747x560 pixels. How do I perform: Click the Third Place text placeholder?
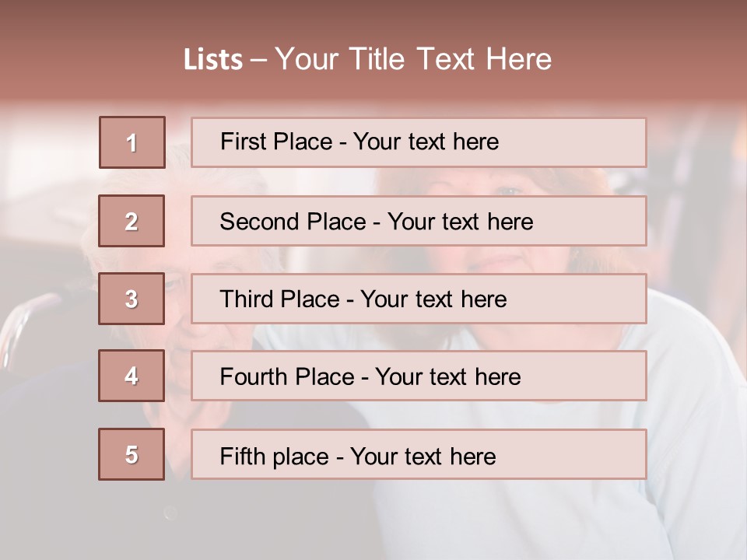point(419,299)
